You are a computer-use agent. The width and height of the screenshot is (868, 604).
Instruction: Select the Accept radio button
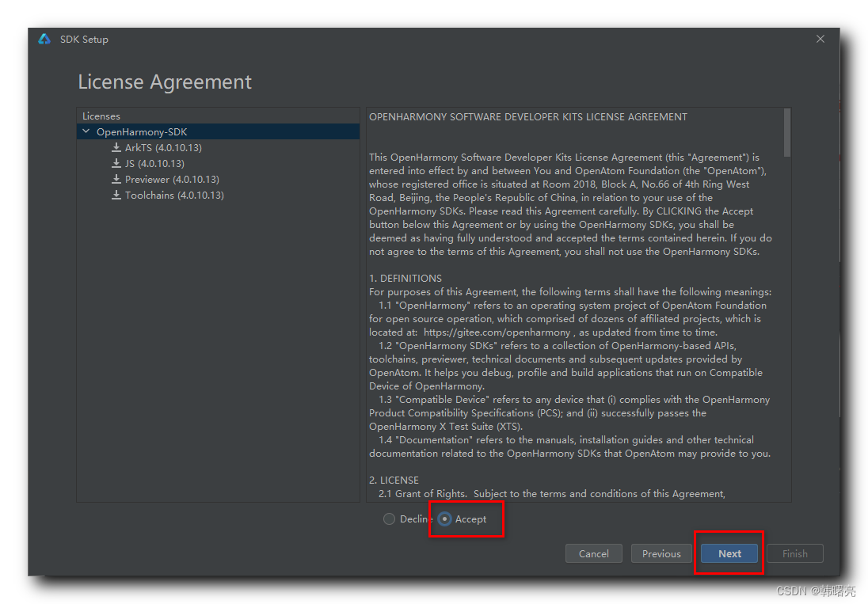tap(445, 519)
